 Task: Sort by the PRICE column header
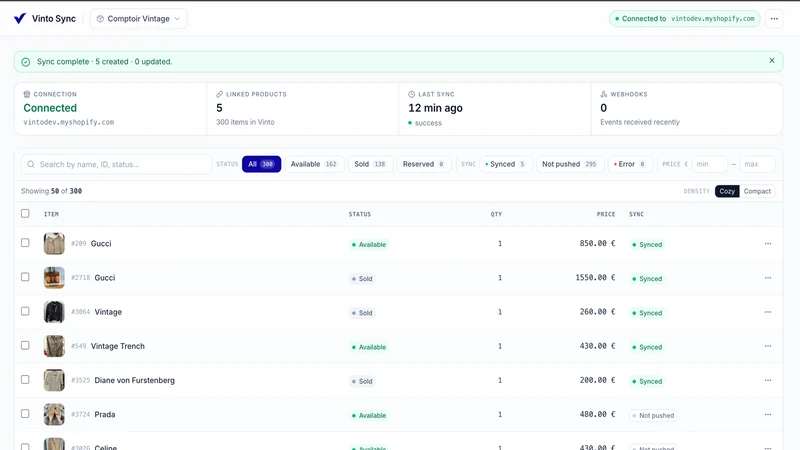(606, 214)
